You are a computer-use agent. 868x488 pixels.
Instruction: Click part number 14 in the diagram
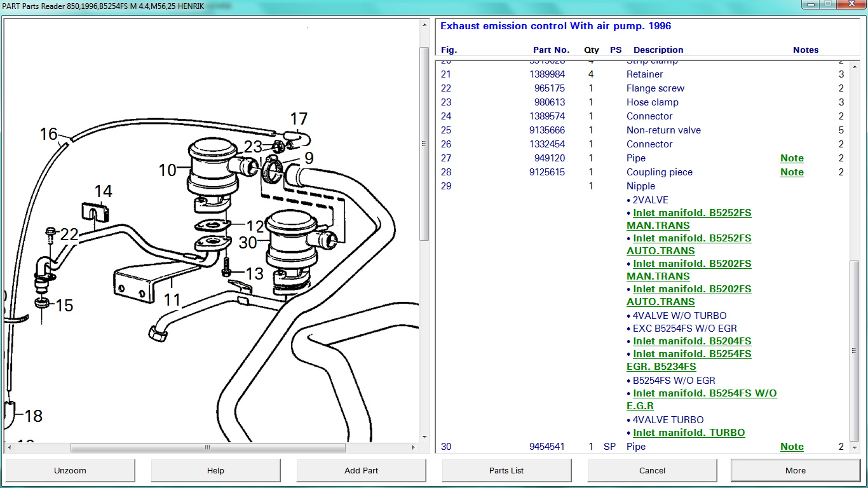103,191
